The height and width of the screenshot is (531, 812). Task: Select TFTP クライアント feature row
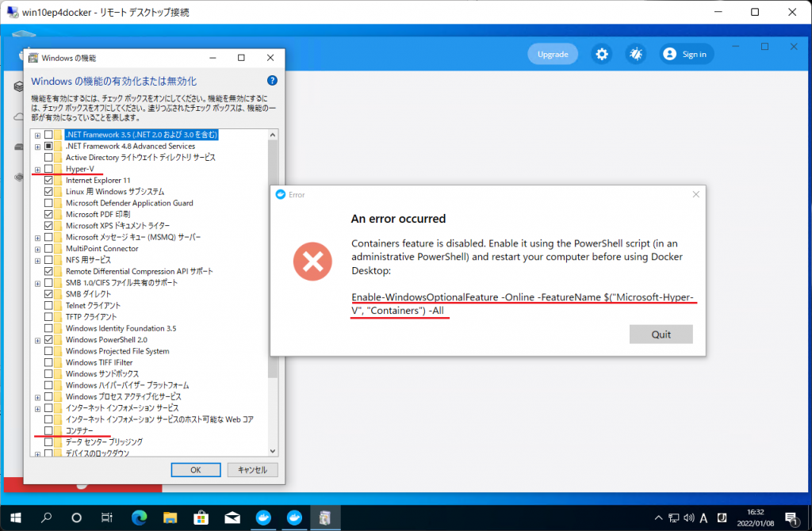click(91, 317)
